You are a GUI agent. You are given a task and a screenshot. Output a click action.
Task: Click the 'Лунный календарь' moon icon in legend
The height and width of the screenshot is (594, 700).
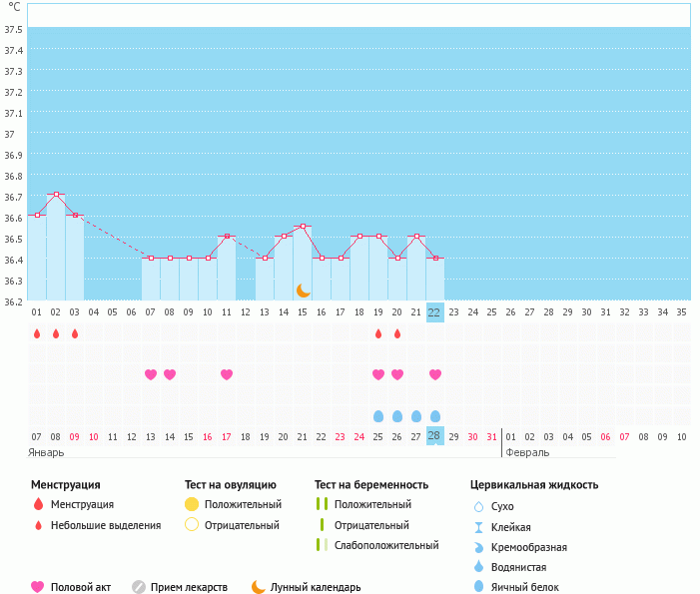tap(259, 587)
